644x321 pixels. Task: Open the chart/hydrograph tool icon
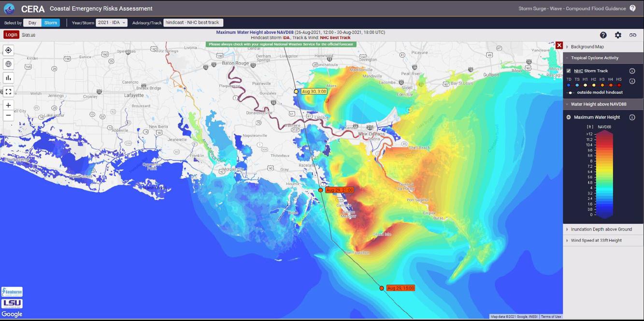[x=8, y=77]
